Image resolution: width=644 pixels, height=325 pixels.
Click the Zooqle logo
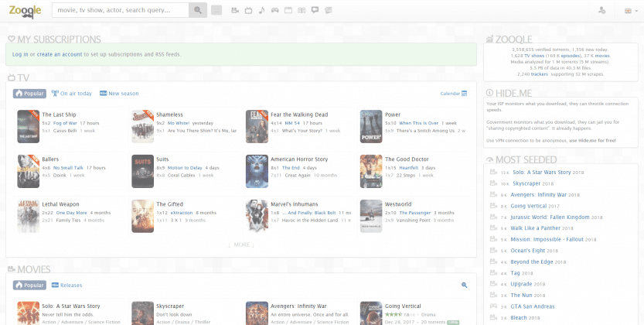(x=26, y=10)
